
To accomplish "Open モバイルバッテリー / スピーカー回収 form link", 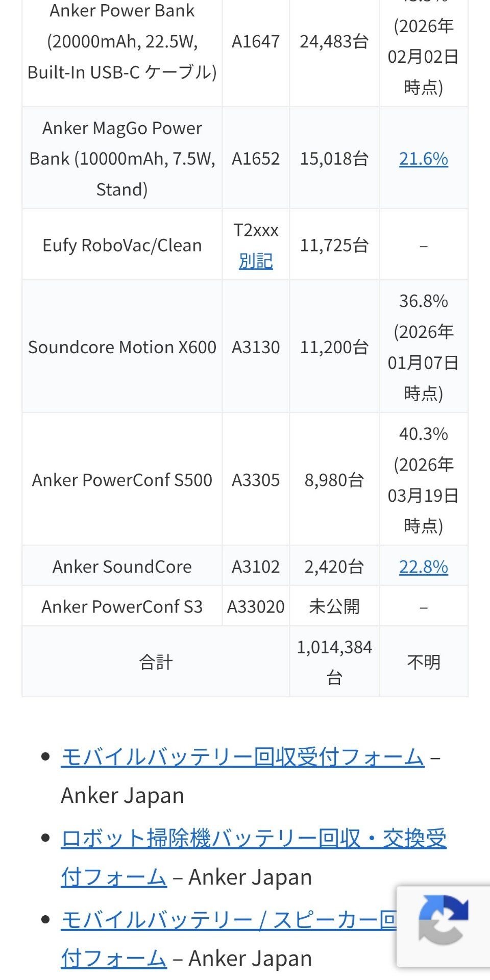I will (228, 920).
